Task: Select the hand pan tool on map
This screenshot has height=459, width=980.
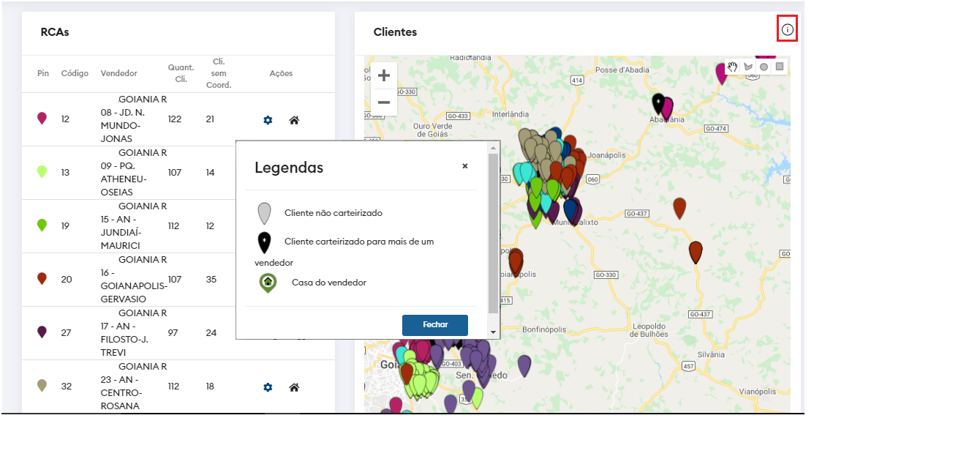Action: pyautogui.click(x=732, y=67)
